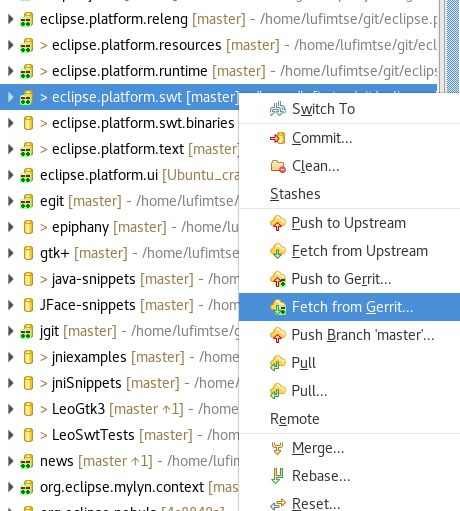Screen dimensions: 460x511
Task: Select the news [master ↑1] repository row
Action: (119, 461)
